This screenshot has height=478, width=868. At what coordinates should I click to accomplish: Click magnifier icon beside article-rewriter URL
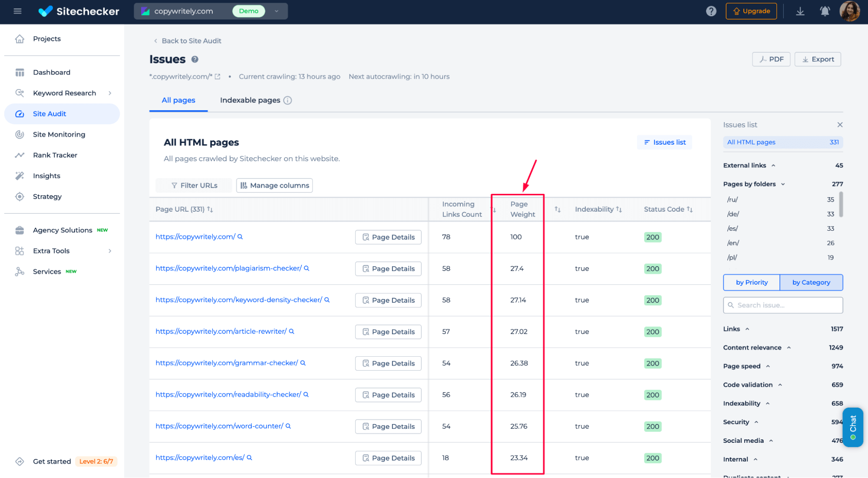[292, 331]
